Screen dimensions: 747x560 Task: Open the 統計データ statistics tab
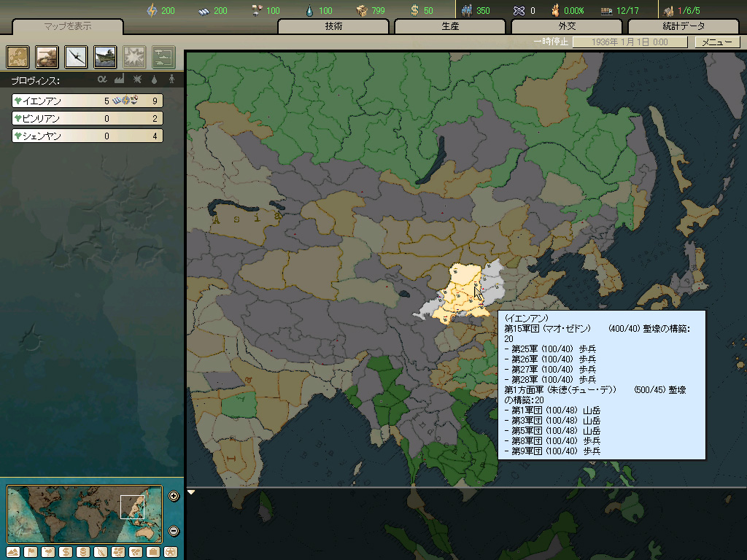684,26
